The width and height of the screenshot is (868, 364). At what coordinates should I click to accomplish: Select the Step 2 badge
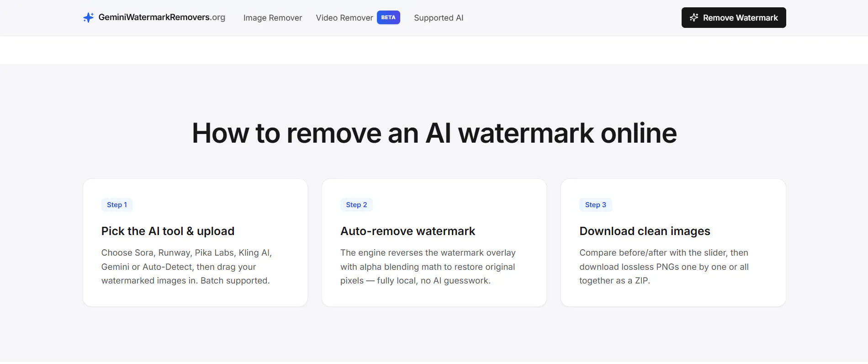356,205
